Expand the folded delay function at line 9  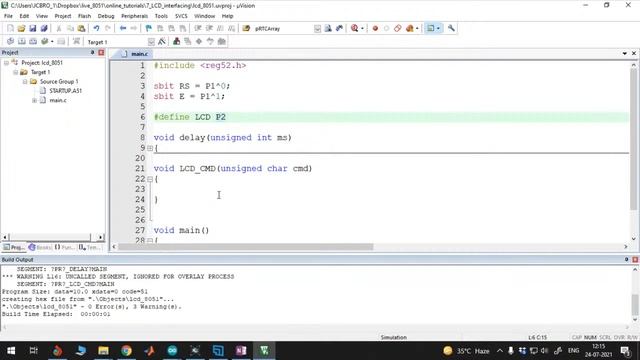tap(150, 148)
